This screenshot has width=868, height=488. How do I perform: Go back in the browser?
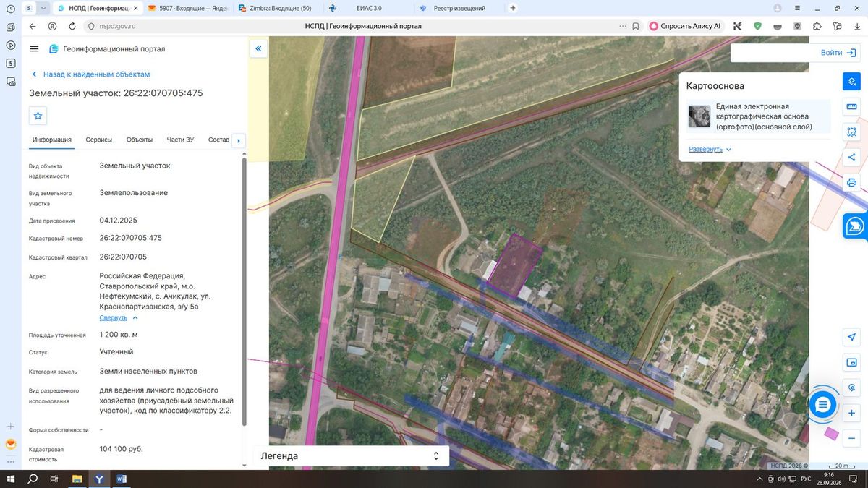[x=33, y=26]
